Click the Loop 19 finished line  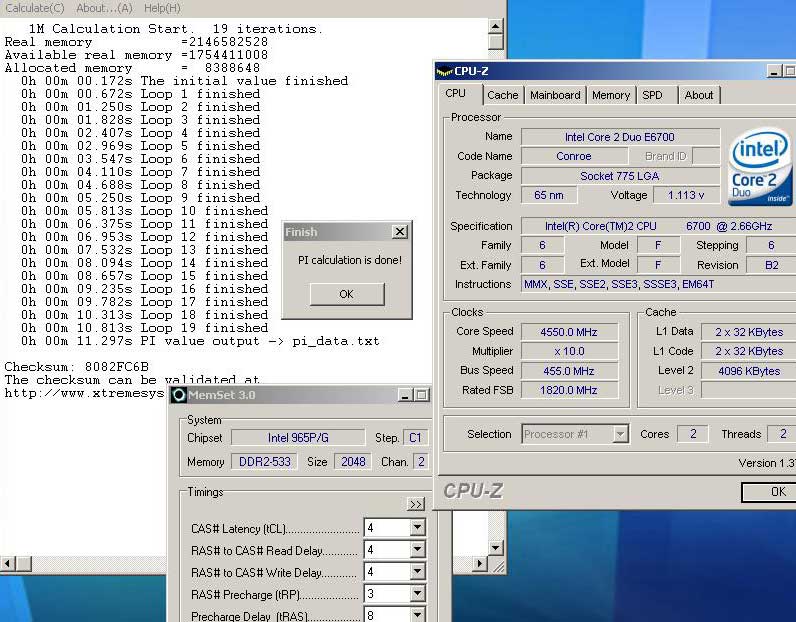coord(144,328)
